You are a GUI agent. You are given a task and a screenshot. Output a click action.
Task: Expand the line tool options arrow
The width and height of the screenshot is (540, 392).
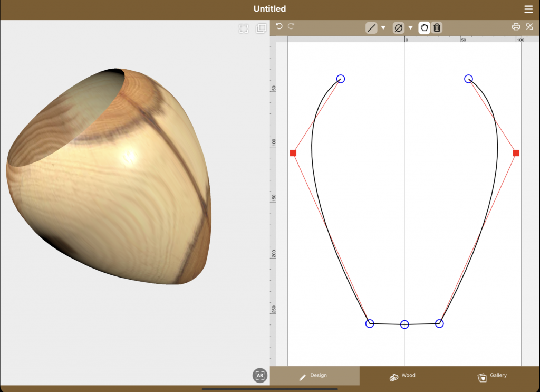(x=383, y=28)
